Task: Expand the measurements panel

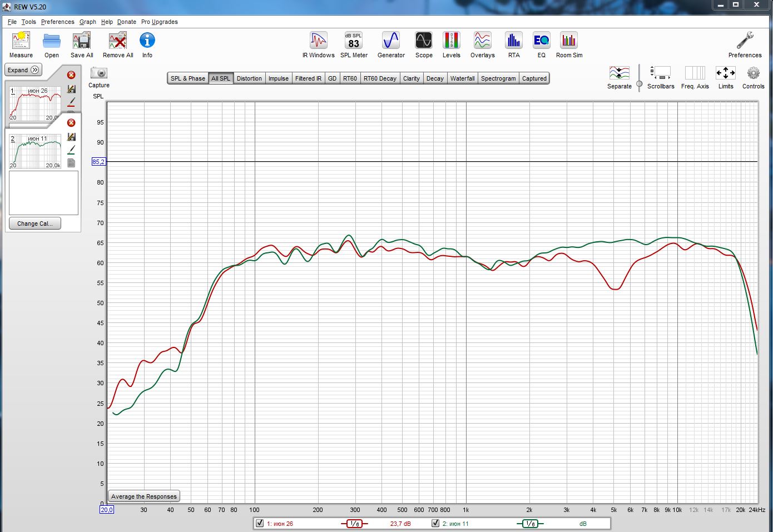Action: [23, 70]
